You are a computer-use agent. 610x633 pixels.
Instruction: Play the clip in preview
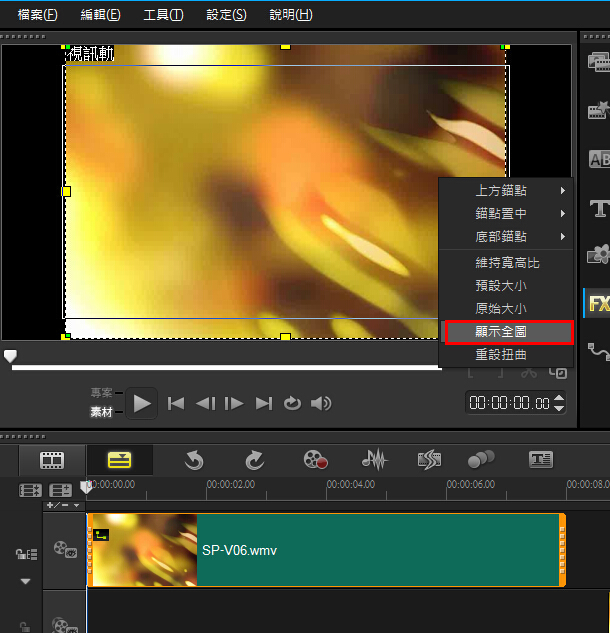(142, 403)
